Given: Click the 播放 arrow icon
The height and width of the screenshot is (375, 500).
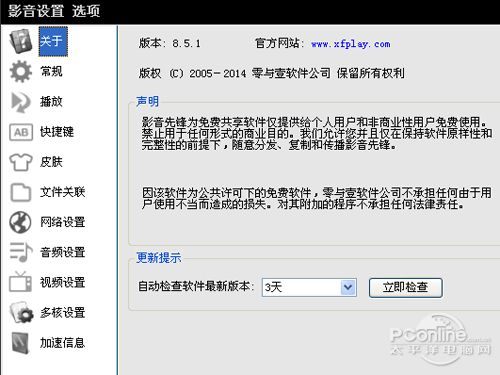Looking at the screenshot, I should (21, 102).
